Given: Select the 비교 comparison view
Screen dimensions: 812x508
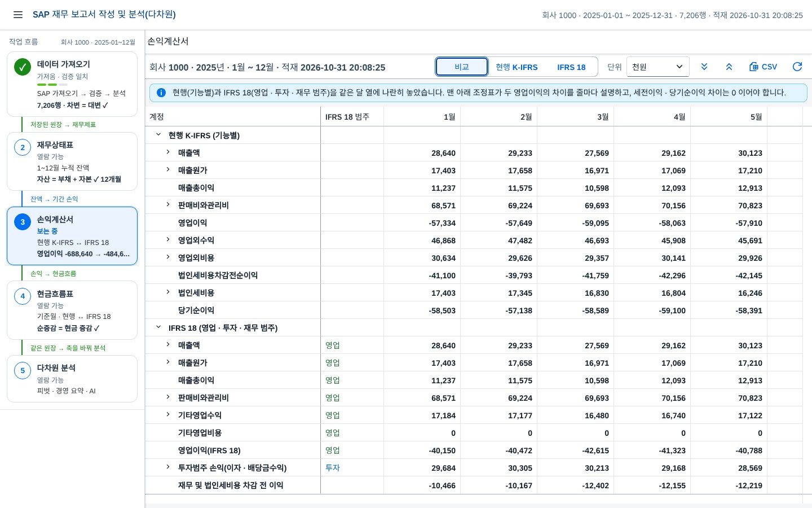Looking at the screenshot, I should click(462, 67).
